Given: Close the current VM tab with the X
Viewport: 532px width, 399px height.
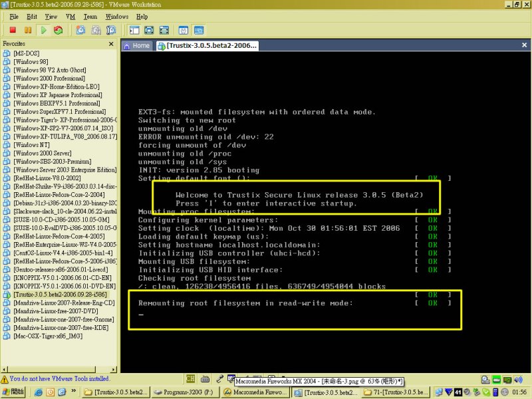Looking at the screenshot, I should [x=524, y=45].
